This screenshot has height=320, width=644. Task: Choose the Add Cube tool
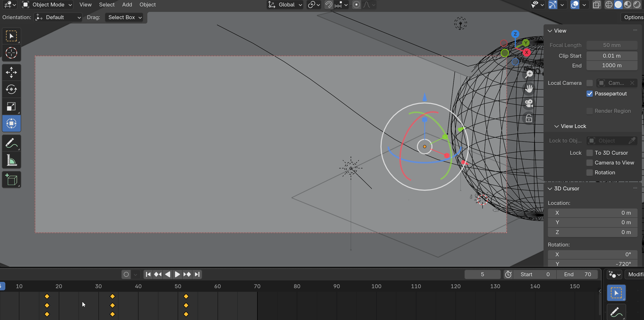(11, 179)
